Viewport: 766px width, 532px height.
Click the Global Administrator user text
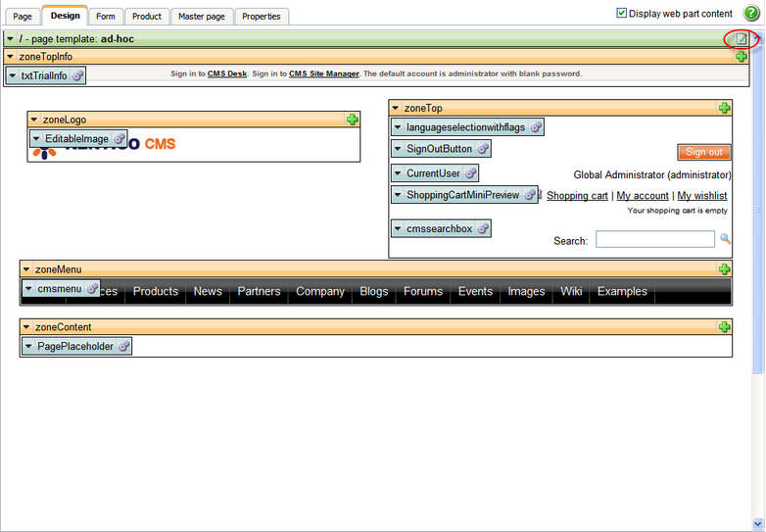[652, 174]
